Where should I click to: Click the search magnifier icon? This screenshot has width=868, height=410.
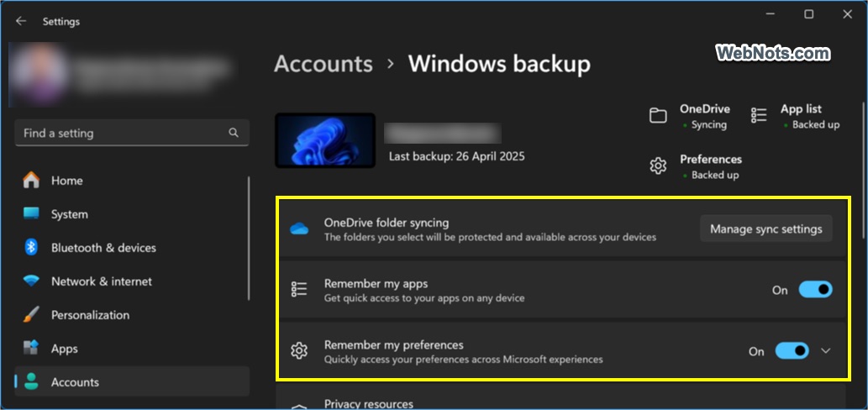tap(234, 133)
